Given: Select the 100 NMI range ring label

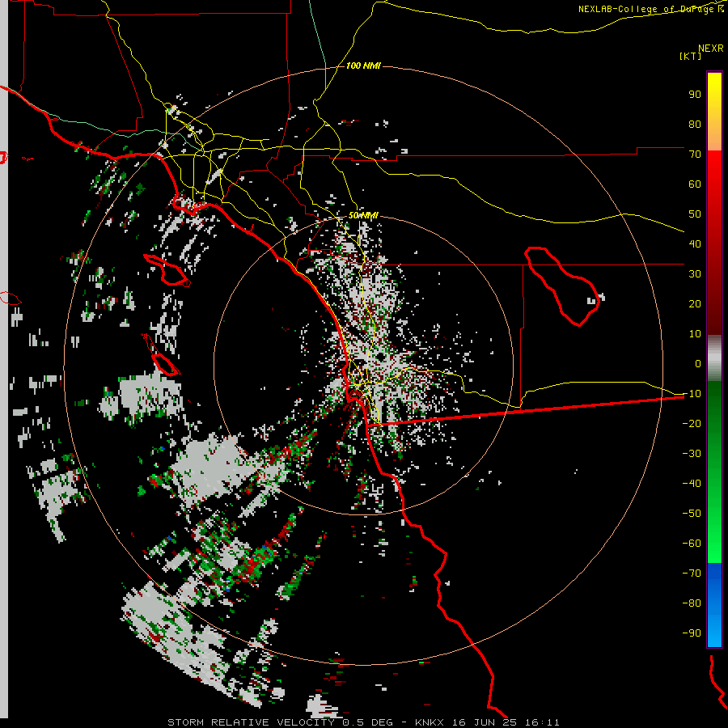Looking at the screenshot, I should (363, 66).
